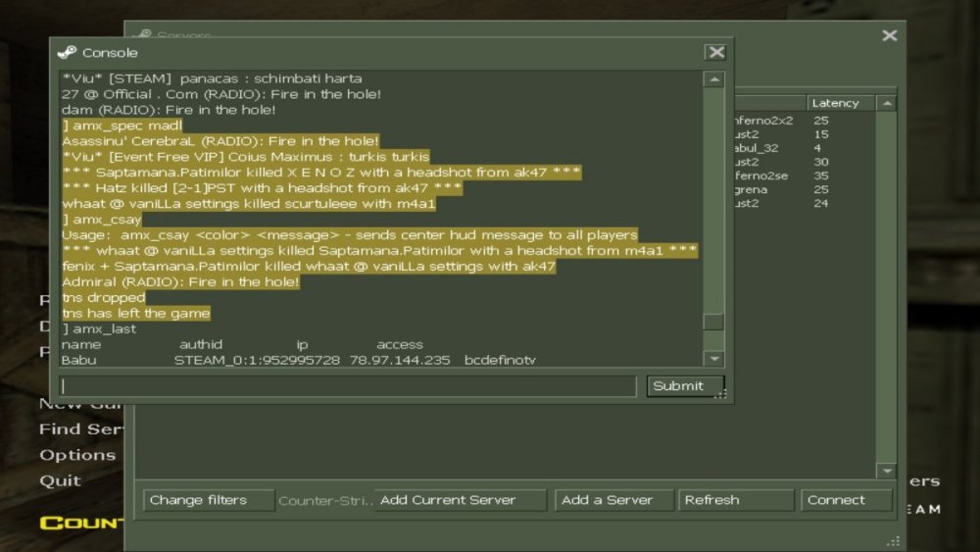Click console line '] amx_last'
Screen dimensions: 980x552
pos(99,328)
